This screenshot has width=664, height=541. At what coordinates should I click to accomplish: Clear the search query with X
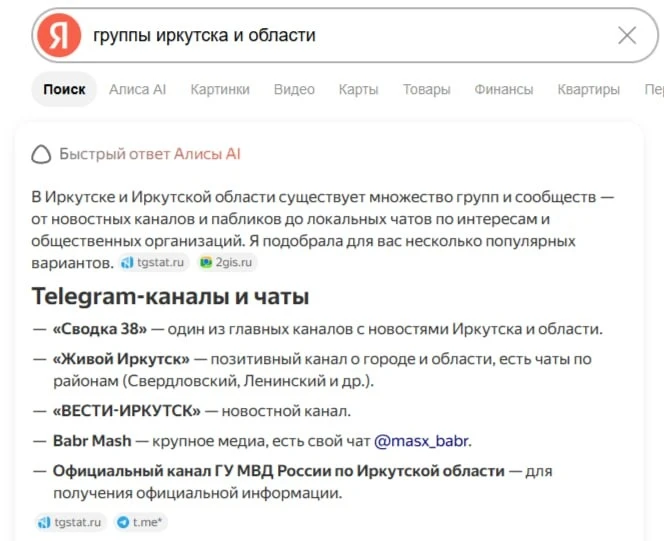(x=627, y=35)
